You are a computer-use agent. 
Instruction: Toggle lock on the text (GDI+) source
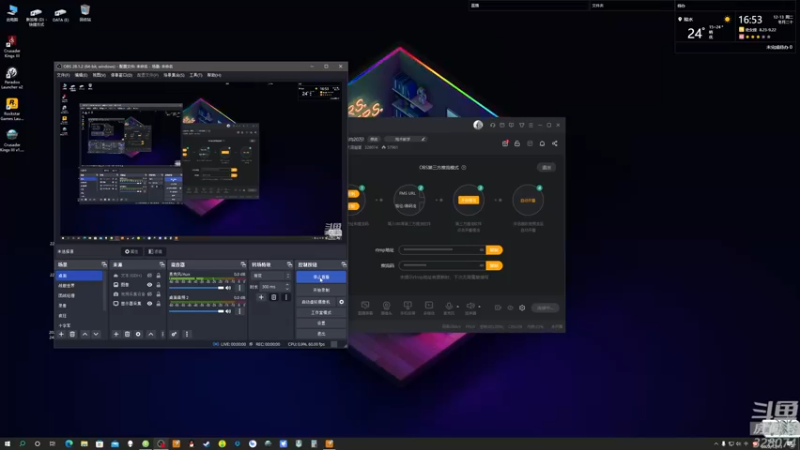(x=158, y=276)
